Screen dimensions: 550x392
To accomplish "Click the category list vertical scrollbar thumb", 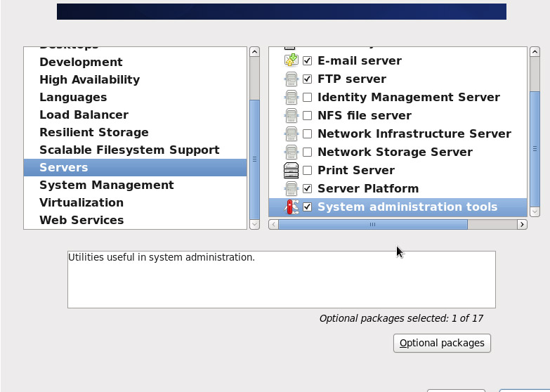I will pos(255,159).
